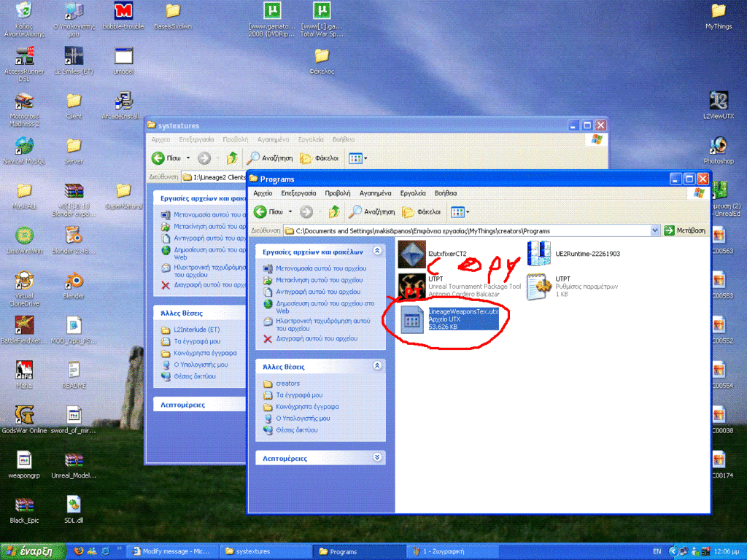Open the l2utxfixerCT2 program icon
Image resolution: width=747 pixels, height=560 pixels.
click(x=412, y=254)
